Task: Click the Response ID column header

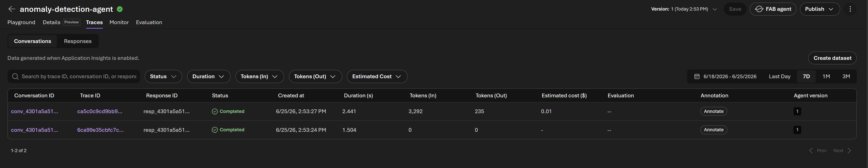Action: coord(162,96)
